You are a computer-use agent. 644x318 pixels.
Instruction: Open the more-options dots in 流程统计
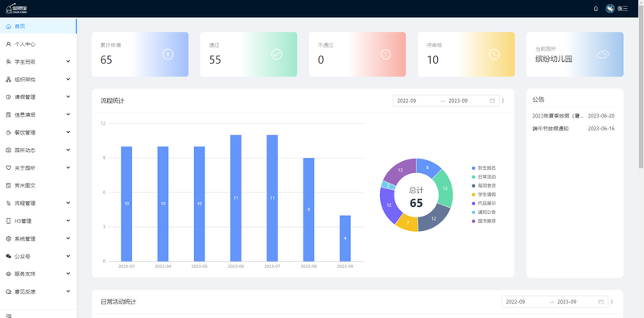pyautogui.click(x=503, y=101)
